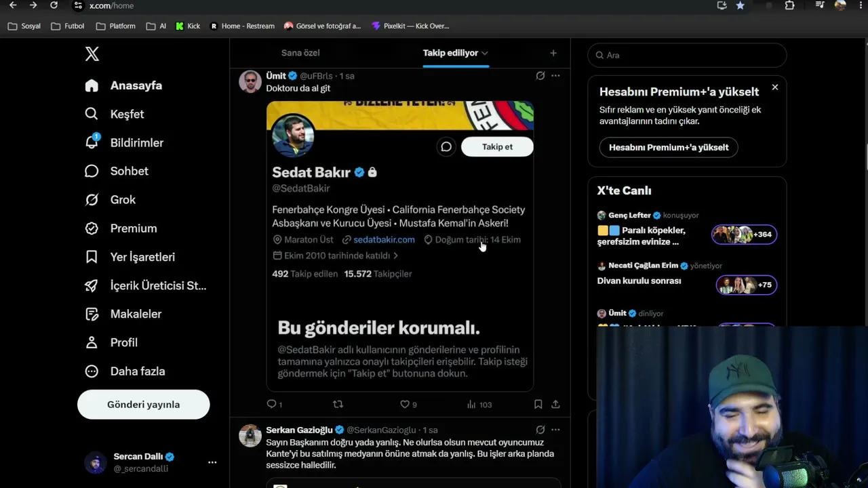Click the bookmark star in address bar
This screenshot has height=488, width=868.
point(740,5)
